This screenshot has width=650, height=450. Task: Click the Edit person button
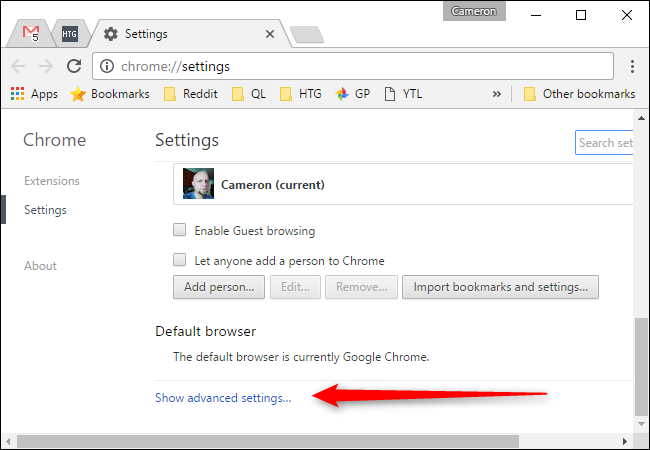pos(295,287)
